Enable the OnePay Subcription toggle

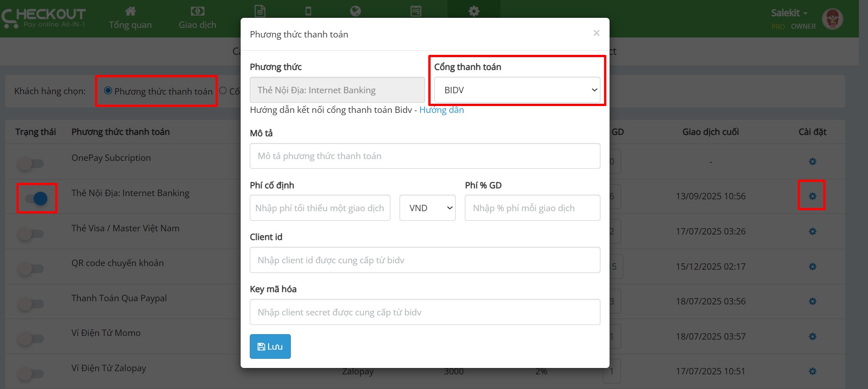pyautogui.click(x=31, y=163)
